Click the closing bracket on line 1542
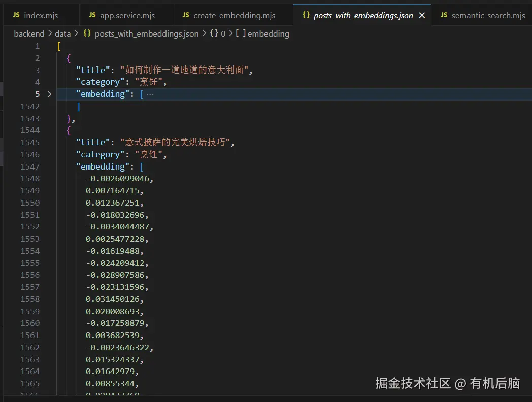This screenshot has height=402, width=532. point(78,107)
